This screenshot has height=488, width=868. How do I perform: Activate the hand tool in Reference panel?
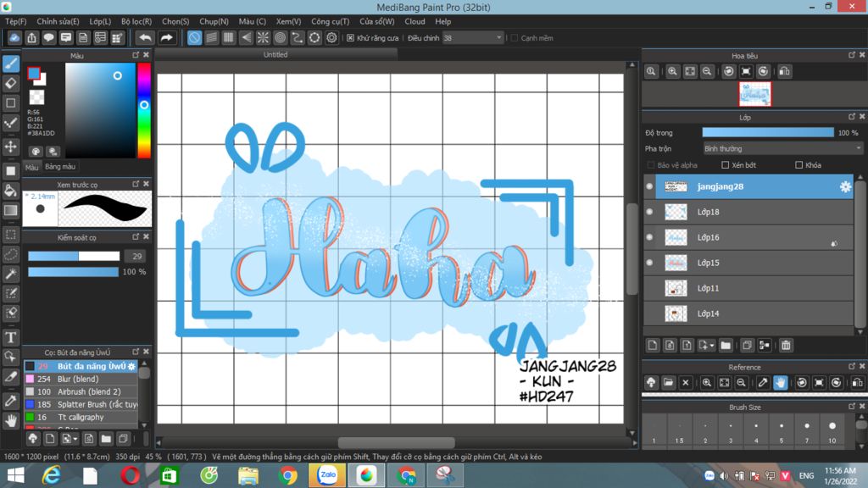click(780, 382)
